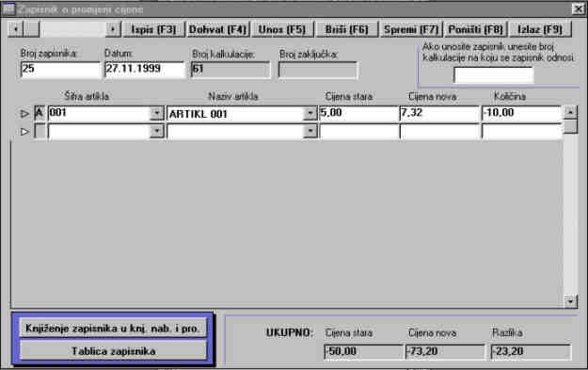This screenshot has height=370, width=588.
Task: Select empty second row triangle record marker
Action: coord(24,132)
